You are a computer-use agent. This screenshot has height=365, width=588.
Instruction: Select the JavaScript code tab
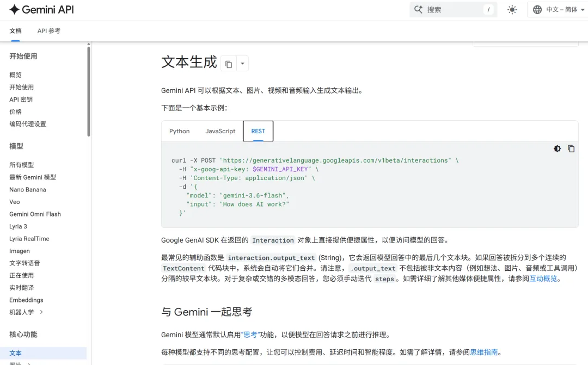point(220,131)
